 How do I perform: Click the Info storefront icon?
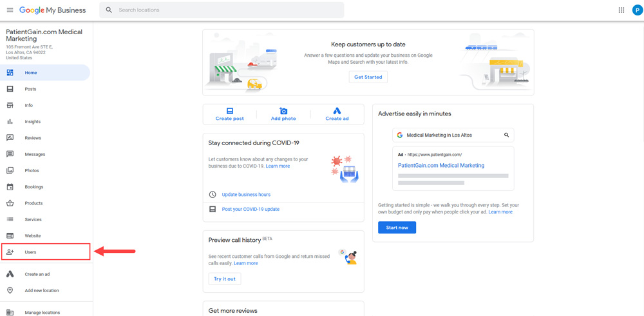[x=10, y=105]
